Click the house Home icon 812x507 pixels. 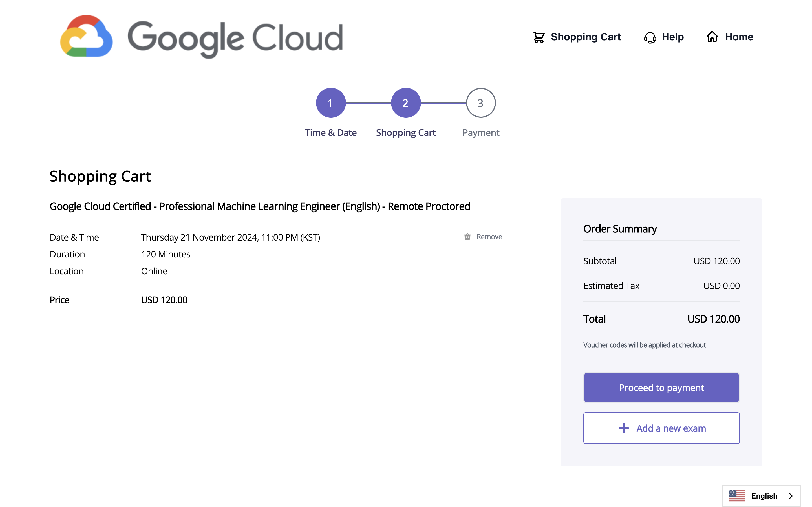coord(712,37)
